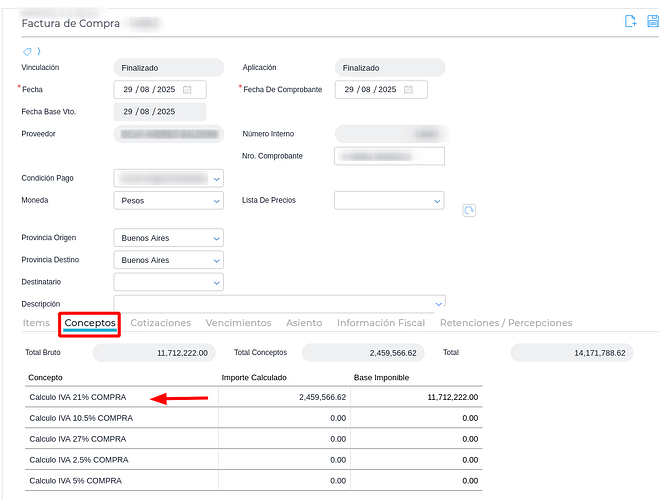Expand the Condición Pago dropdown
Screen dimensions: 659x500
[217, 178]
